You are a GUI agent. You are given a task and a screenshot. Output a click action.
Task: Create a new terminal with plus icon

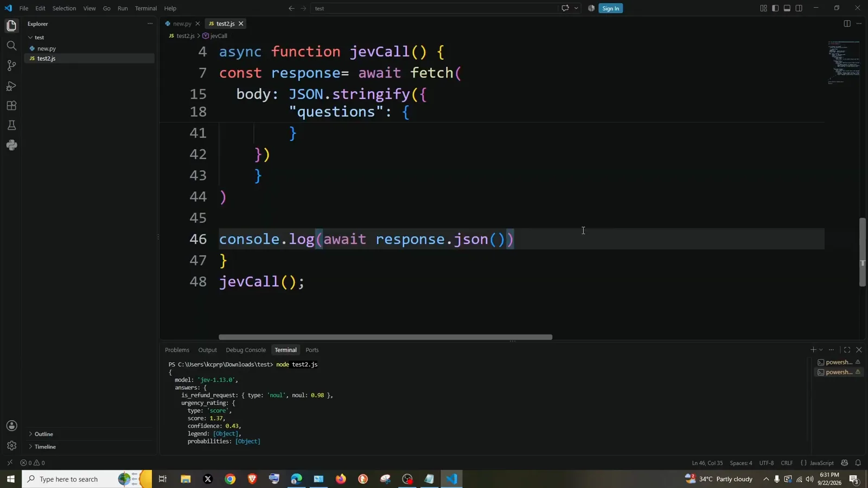tap(813, 350)
